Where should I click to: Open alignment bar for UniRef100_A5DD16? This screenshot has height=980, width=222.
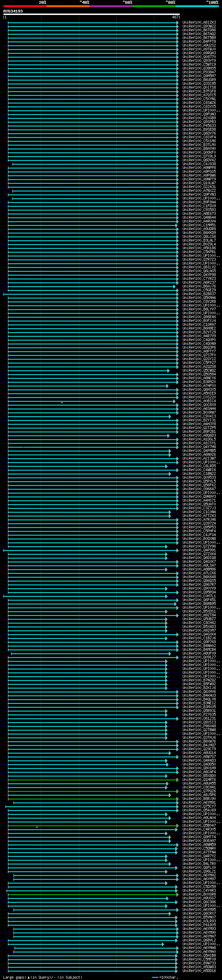click(x=92, y=971)
